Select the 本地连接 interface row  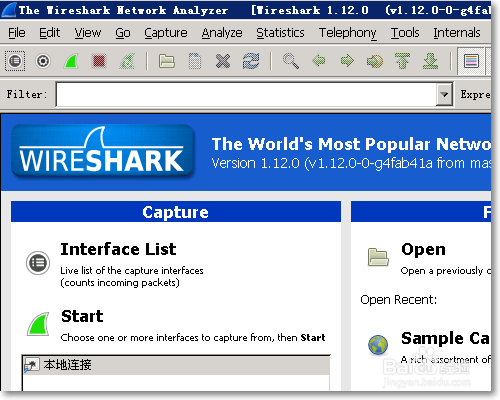(176, 365)
